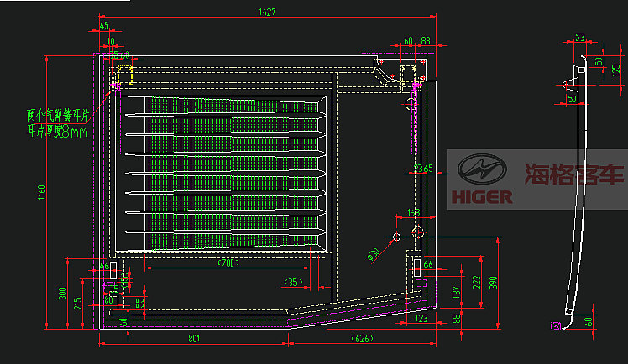This screenshot has height=364, width=628.
Task: Select the 1160 height dimension text
Action: click(x=41, y=193)
